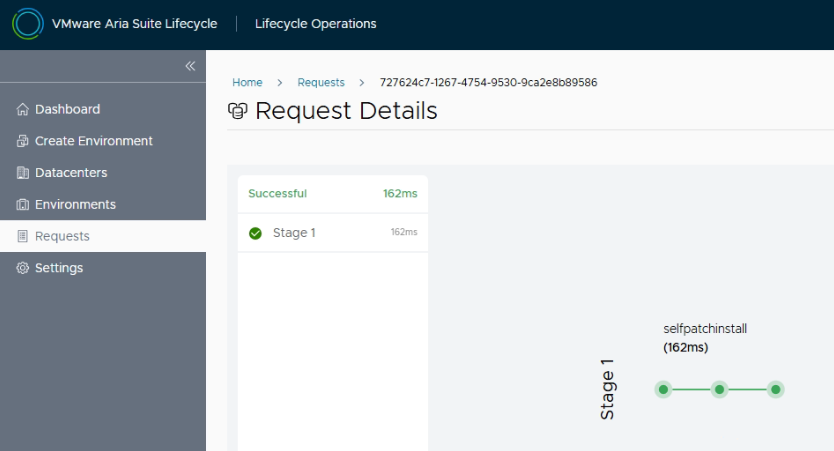834x451 pixels.
Task: Select the Stage 1 row in stage list
Action: tap(332, 233)
